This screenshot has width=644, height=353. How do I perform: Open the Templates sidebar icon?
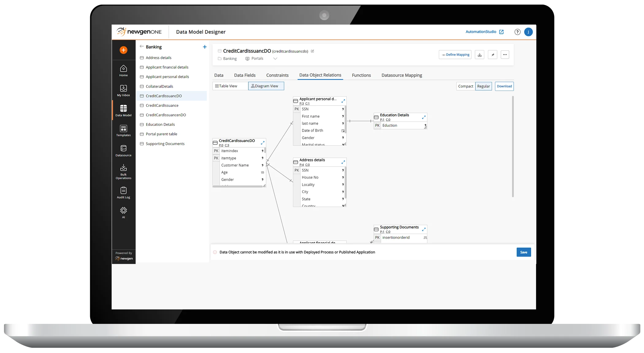[123, 130]
